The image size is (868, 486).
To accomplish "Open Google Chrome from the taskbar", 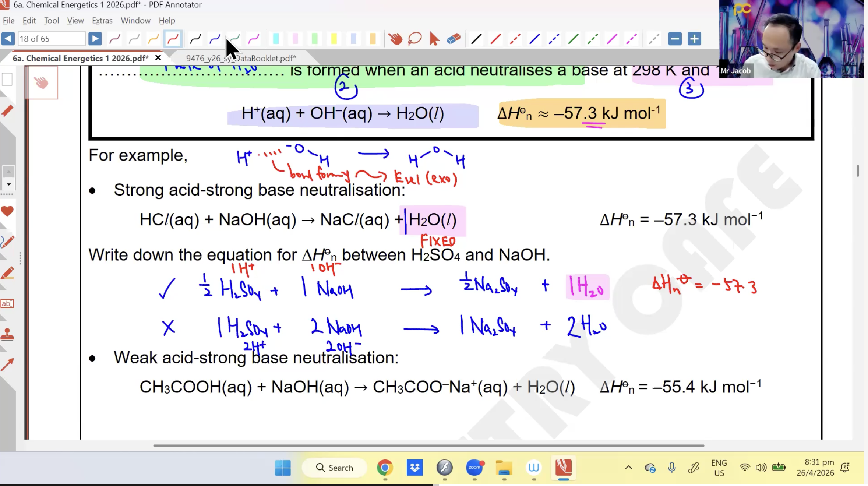I will tap(385, 468).
